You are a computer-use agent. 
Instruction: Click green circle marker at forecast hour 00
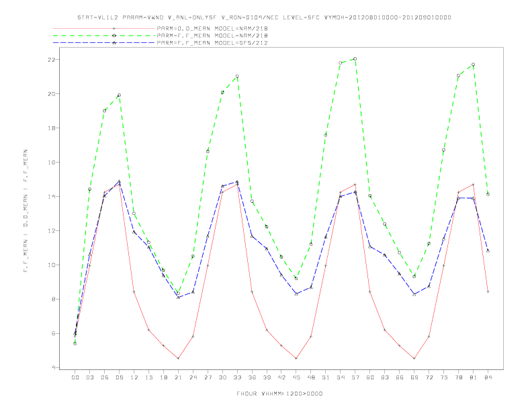[75, 344]
